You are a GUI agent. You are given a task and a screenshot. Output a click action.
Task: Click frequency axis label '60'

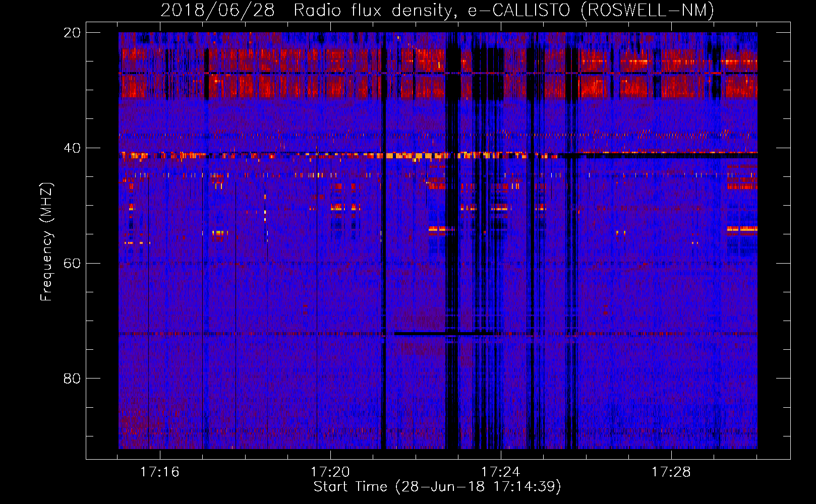(x=72, y=264)
